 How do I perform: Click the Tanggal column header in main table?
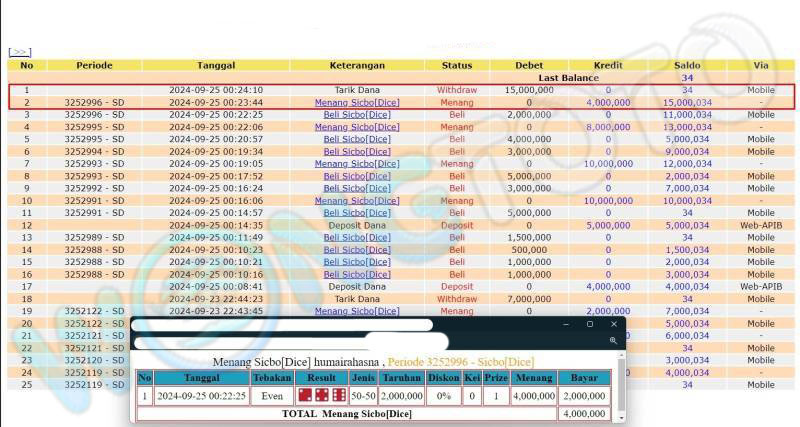click(217, 65)
